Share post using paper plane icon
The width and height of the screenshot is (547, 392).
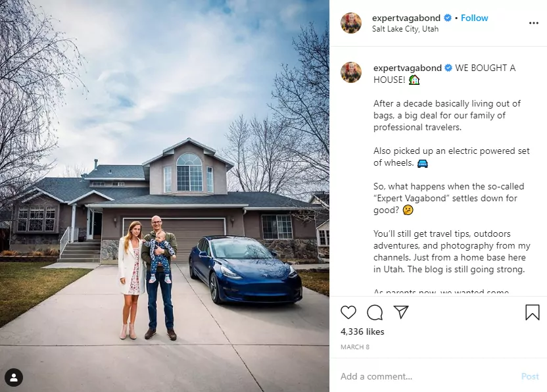[x=401, y=312]
